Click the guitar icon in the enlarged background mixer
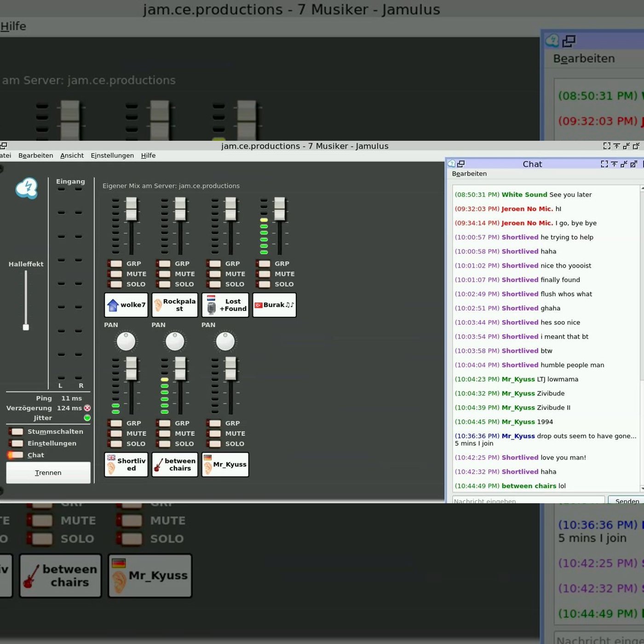644x644 pixels. coord(31,576)
